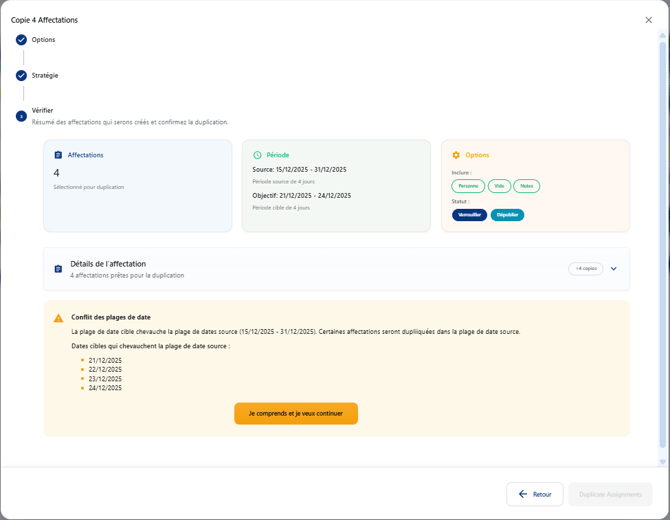Select the Verrouiller status chip
670x520 pixels.
[469, 215]
